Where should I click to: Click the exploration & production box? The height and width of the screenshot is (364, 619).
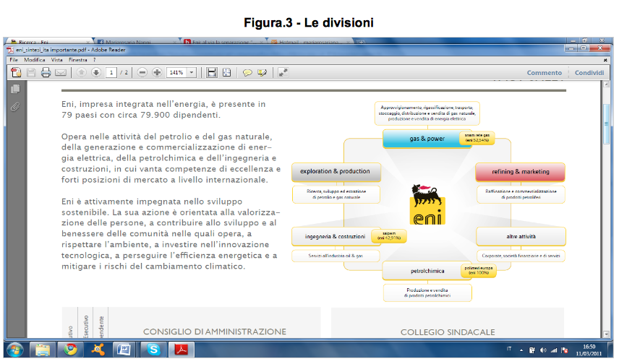[336, 172]
